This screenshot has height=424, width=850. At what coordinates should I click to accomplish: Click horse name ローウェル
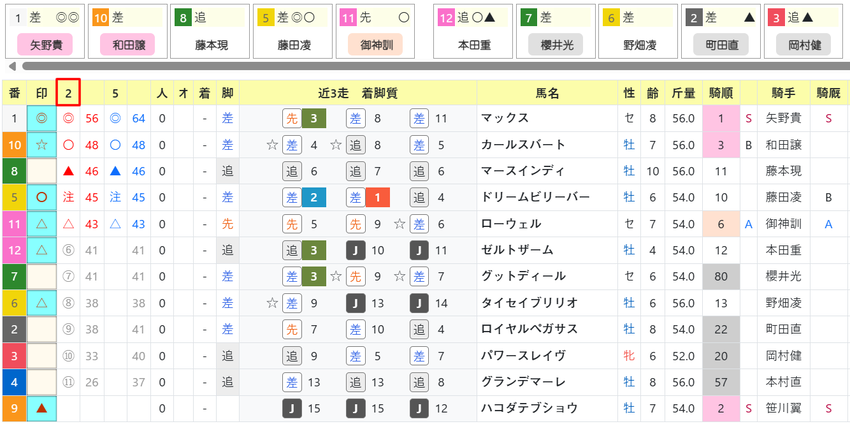(510, 224)
